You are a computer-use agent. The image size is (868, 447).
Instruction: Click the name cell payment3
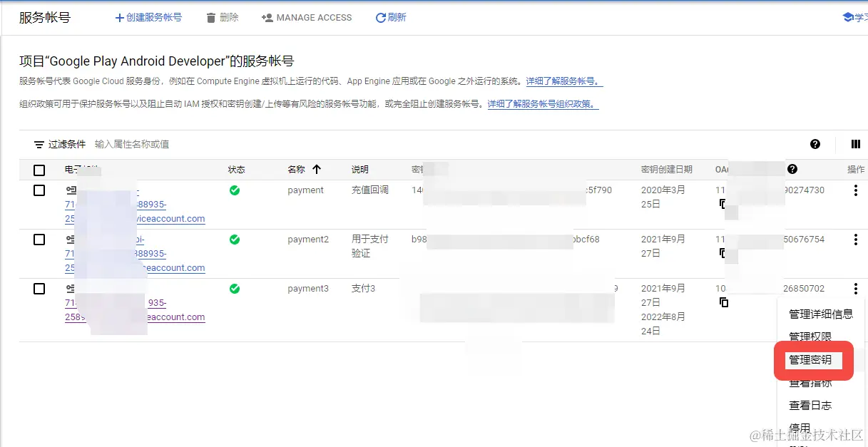308,289
